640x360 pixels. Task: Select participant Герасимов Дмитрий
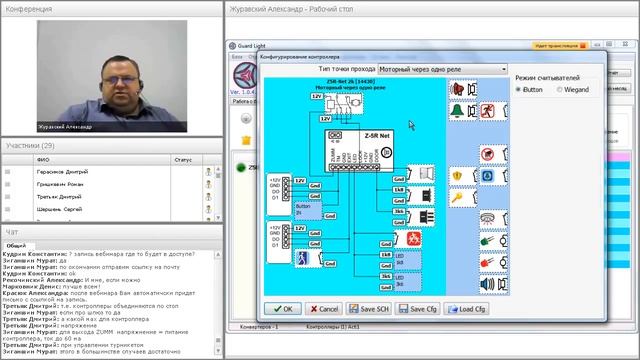click(62, 172)
